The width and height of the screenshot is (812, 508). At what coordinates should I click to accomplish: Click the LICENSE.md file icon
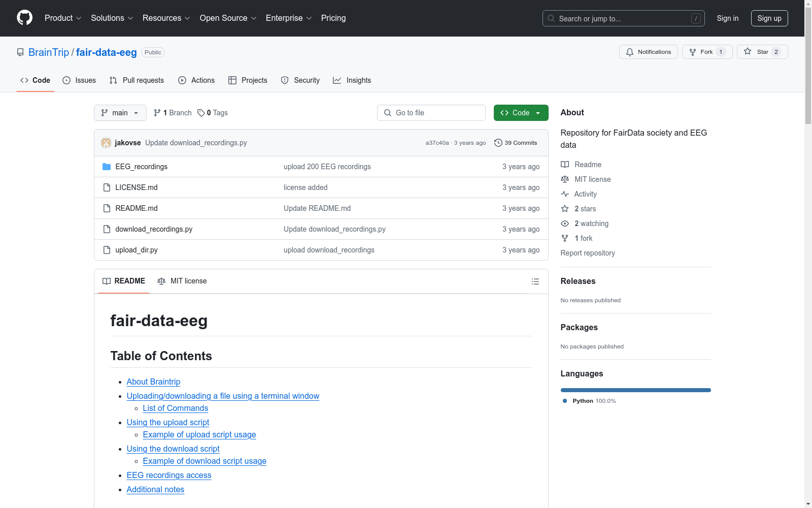(x=107, y=187)
